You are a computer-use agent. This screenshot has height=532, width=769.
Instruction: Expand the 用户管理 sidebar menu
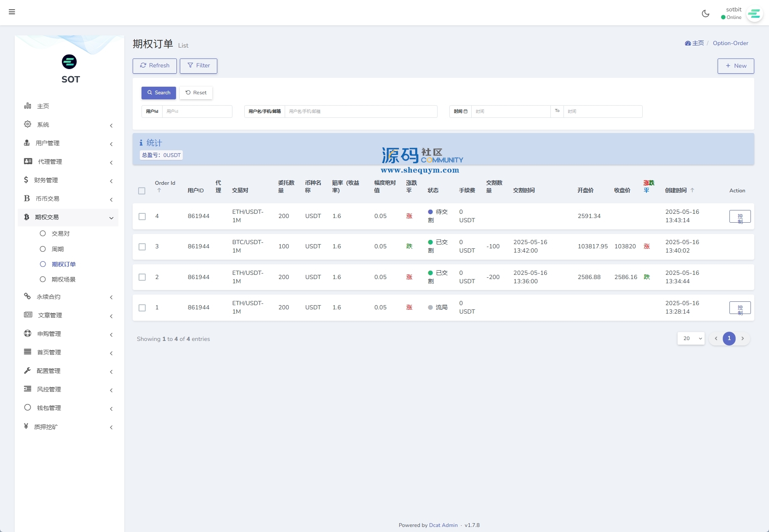pos(67,144)
